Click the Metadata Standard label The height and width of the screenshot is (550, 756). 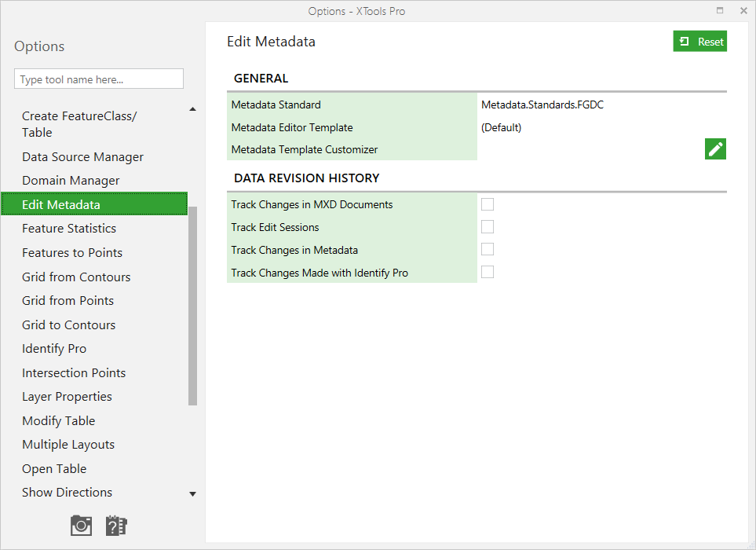276,104
